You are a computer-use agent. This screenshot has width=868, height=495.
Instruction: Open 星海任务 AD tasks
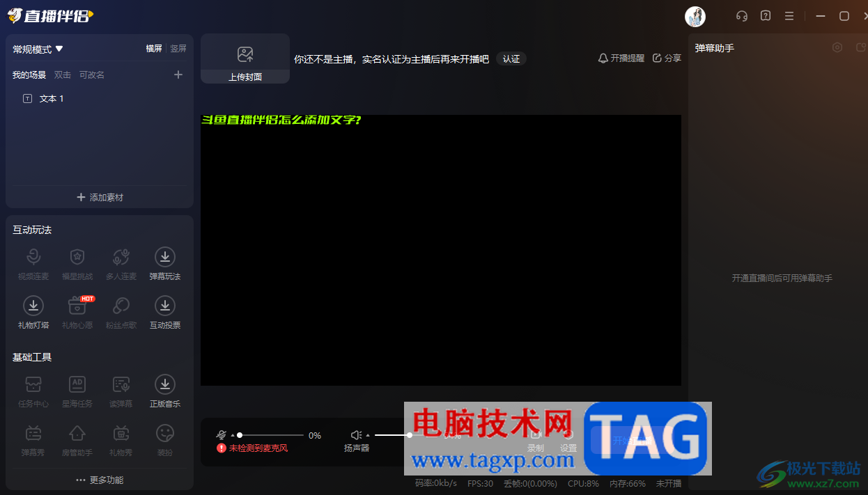click(77, 391)
